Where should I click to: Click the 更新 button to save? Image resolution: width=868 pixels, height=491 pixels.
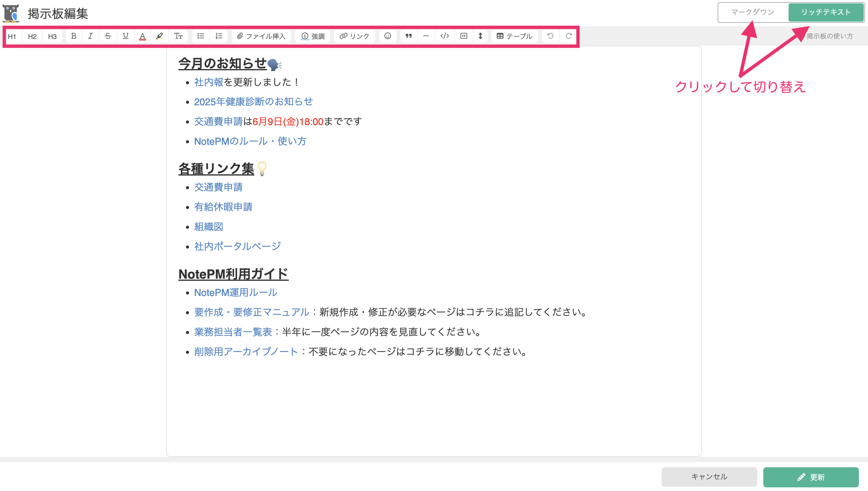tap(811, 477)
